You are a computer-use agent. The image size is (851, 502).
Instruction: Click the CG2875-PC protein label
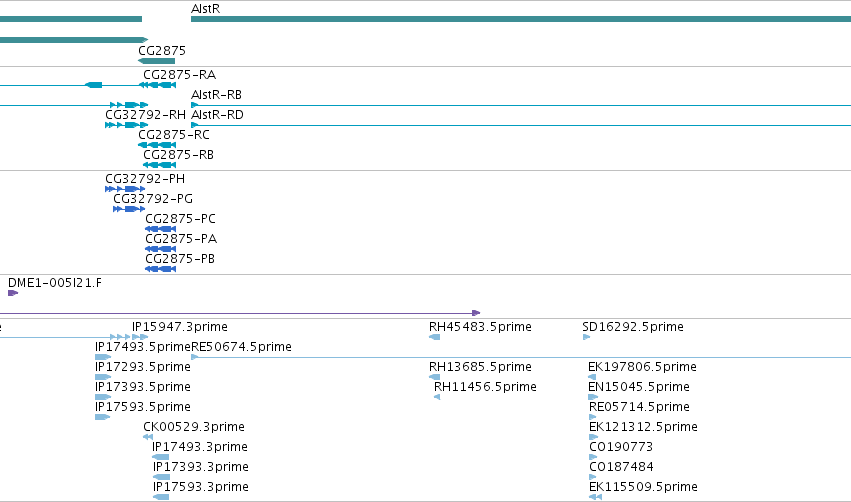click(180, 219)
